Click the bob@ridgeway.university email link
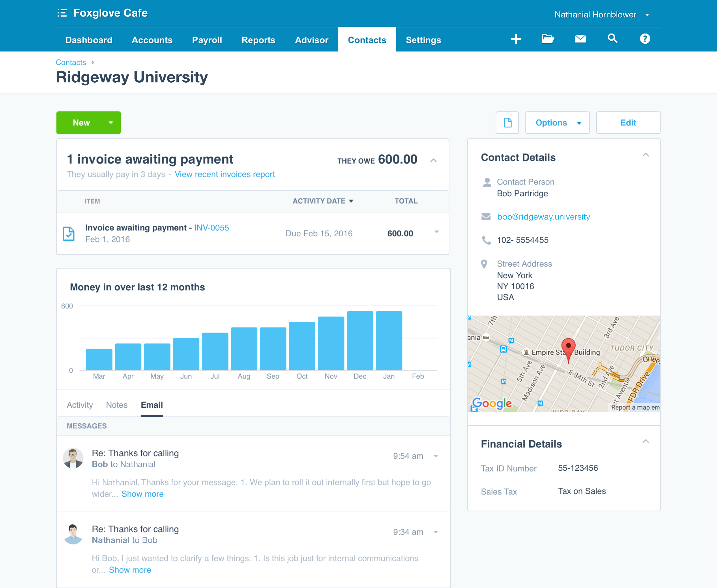Viewport: 717px width, 588px height. point(544,217)
